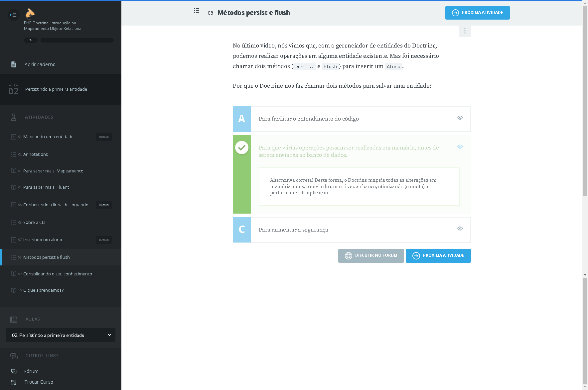588x390 pixels.
Task: Click the Atividades flask icon
Action: [14, 117]
